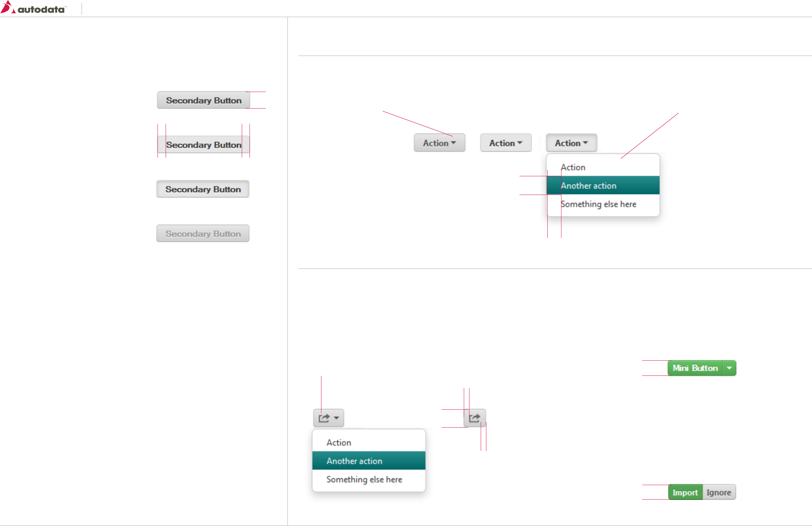Click the share icon dropdown button

(x=328, y=418)
